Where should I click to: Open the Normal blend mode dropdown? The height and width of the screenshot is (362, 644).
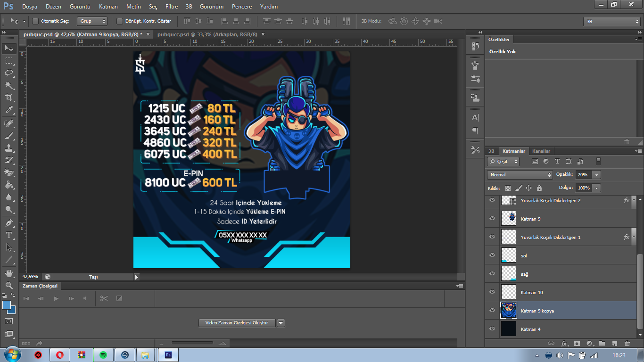click(x=520, y=175)
